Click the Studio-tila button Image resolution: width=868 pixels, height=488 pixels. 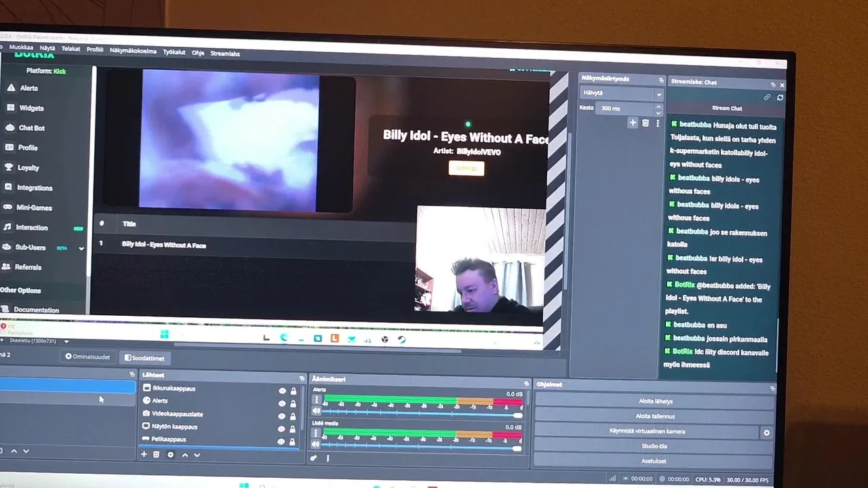point(654,446)
